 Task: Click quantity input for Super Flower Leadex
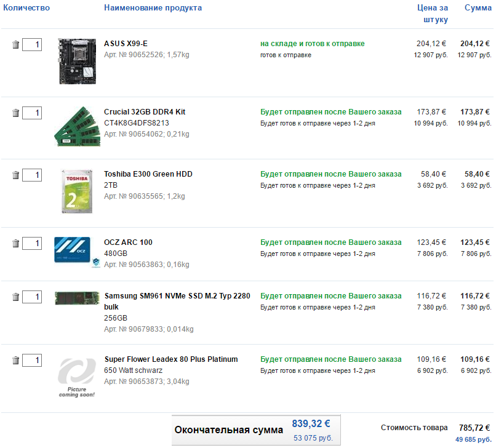(x=32, y=360)
